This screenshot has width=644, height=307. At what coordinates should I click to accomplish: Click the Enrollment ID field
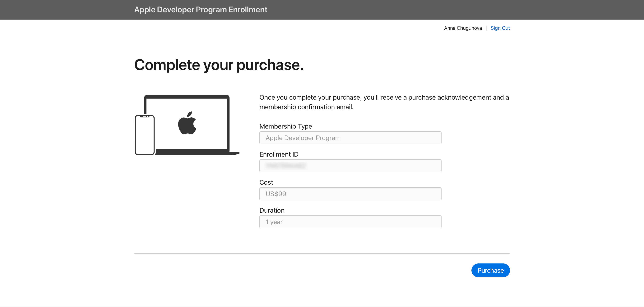point(350,166)
